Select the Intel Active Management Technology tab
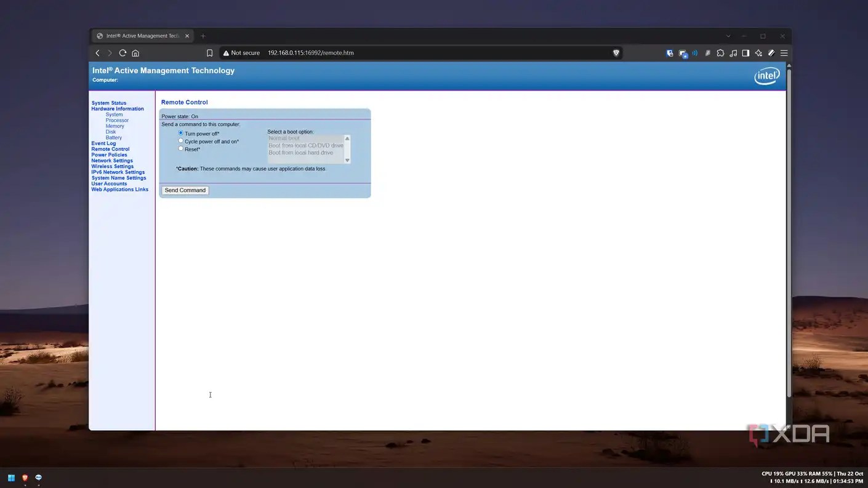Viewport: 868px width, 488px height. click(142, 36)
